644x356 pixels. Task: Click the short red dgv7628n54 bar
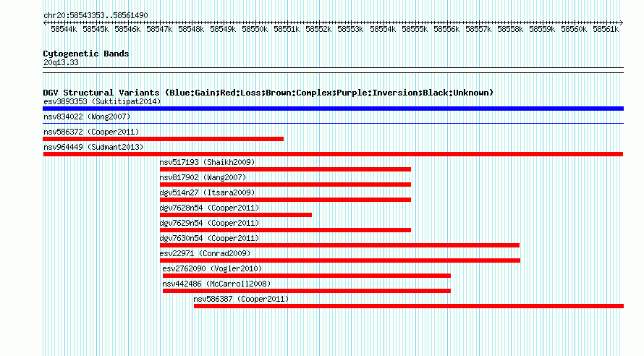236,215
